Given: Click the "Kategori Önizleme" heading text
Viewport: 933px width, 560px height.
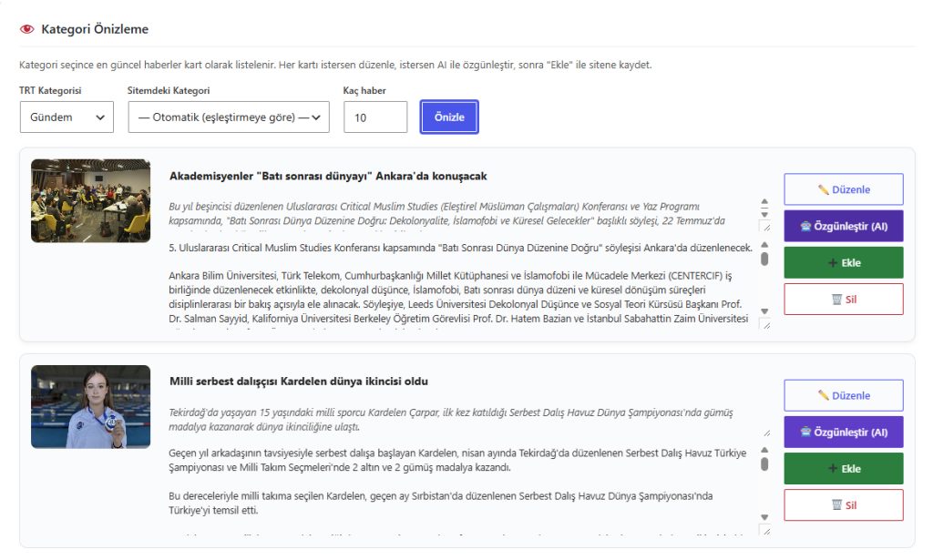Looking at the screenshot, I should click(95, 29).
